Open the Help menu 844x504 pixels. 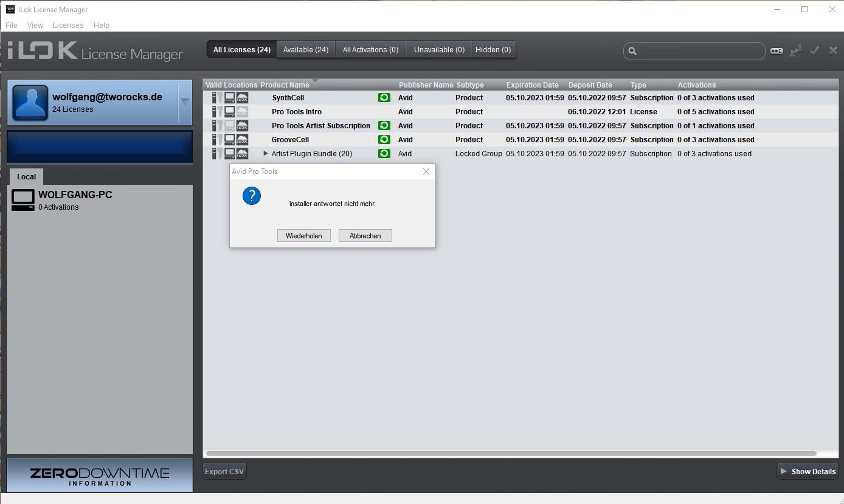[102, 25]
